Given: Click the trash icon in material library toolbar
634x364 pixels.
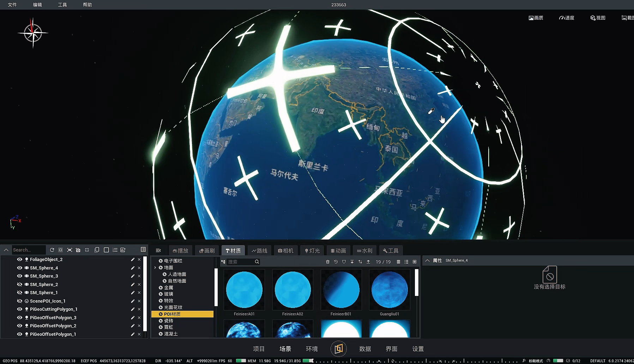Looking at the screenshot, I should click(x=327, y=262).
